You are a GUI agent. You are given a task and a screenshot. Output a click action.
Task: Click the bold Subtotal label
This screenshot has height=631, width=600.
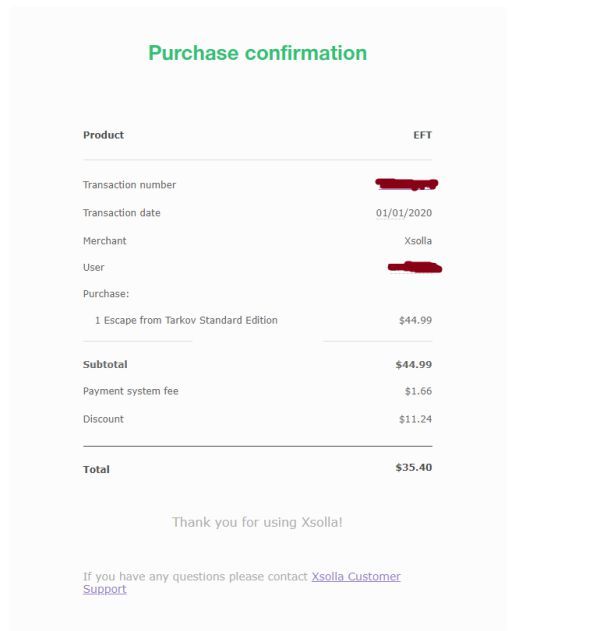click(105, 364)
